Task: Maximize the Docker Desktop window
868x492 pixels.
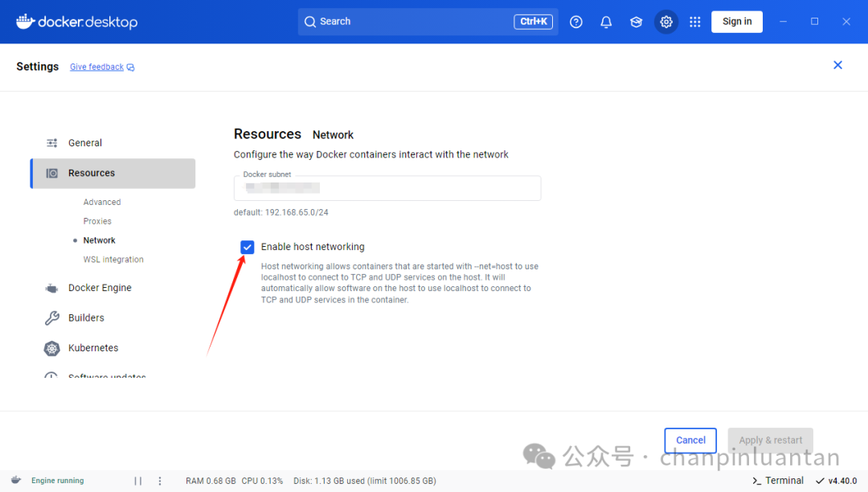Action: point(814,22)
